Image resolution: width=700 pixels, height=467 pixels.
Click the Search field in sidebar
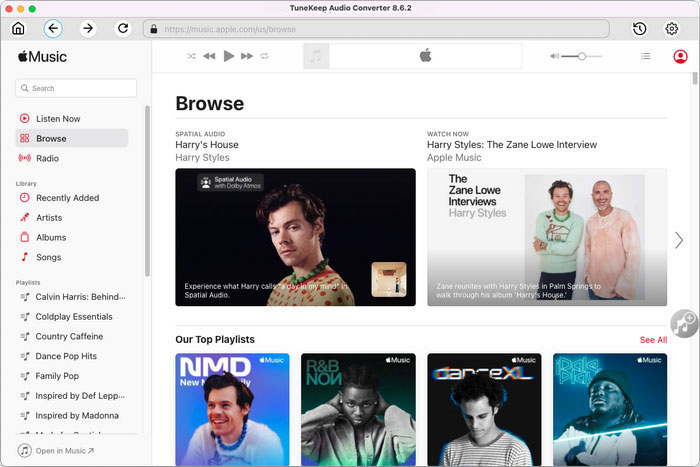tap(76, 88)
